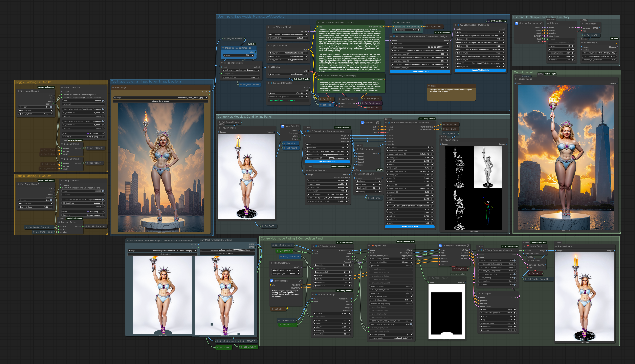This screenshot has width=635, height=364.
Task: Collapse the Batch Images node via title dot
Action: coord(357,149)
